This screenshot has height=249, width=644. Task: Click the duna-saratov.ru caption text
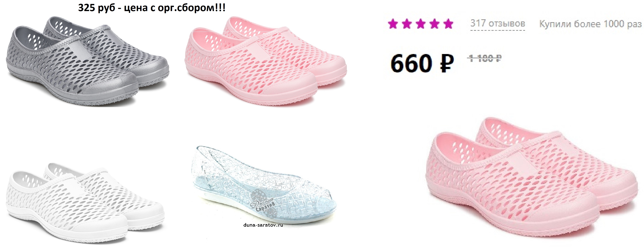coord(263,225)
